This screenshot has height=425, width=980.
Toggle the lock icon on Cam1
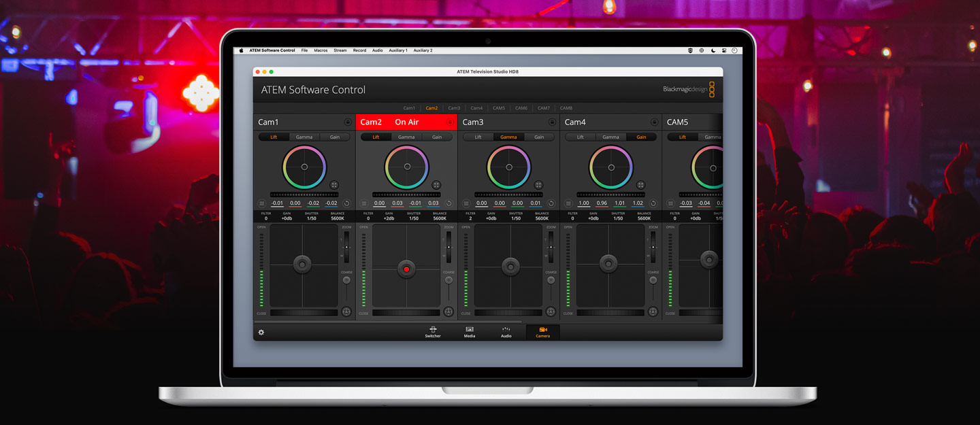[348, 122]
